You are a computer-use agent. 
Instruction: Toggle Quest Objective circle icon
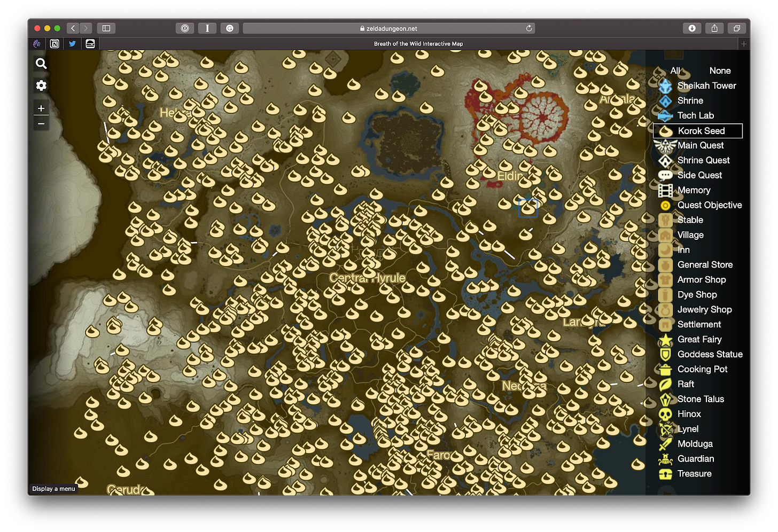(x=665, y=205)
